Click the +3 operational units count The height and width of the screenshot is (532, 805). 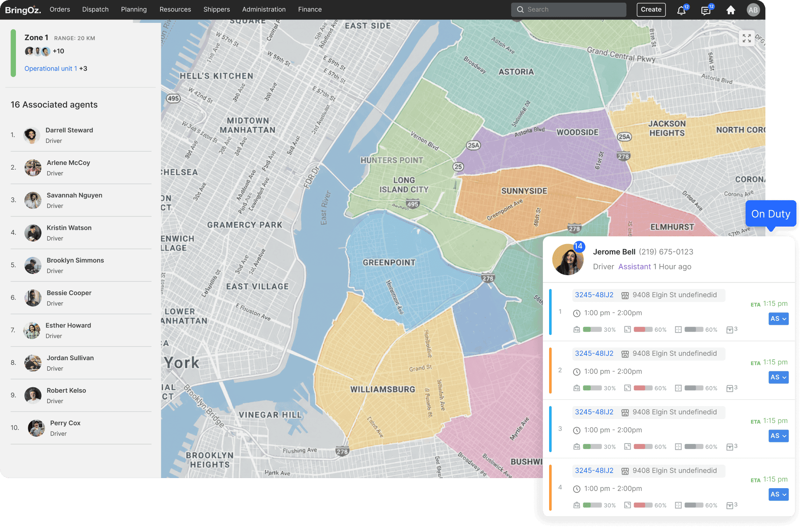click(83, 69)
